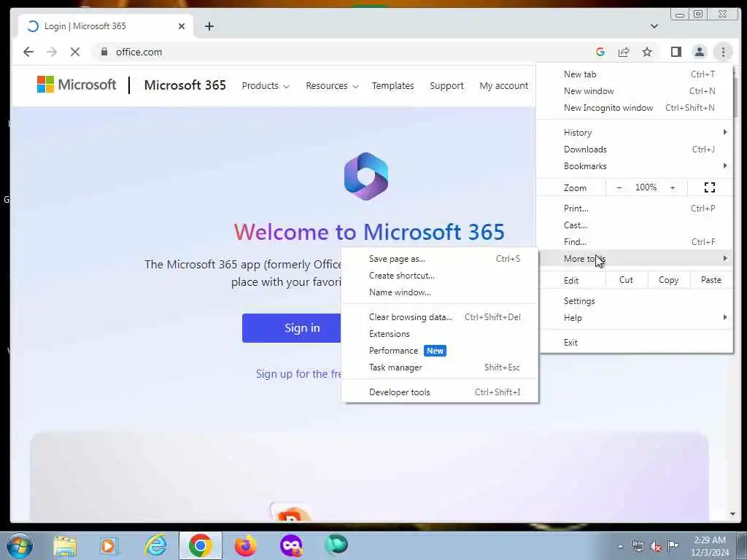Viewport: 747px width, 560px height.
Task: Expand the Bookmarks submenu
Action: point(636,166)
